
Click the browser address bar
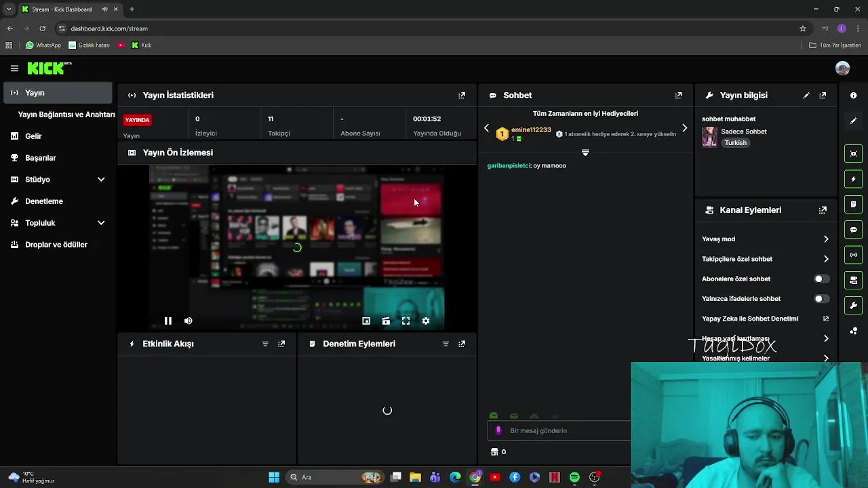coord(427,28)
